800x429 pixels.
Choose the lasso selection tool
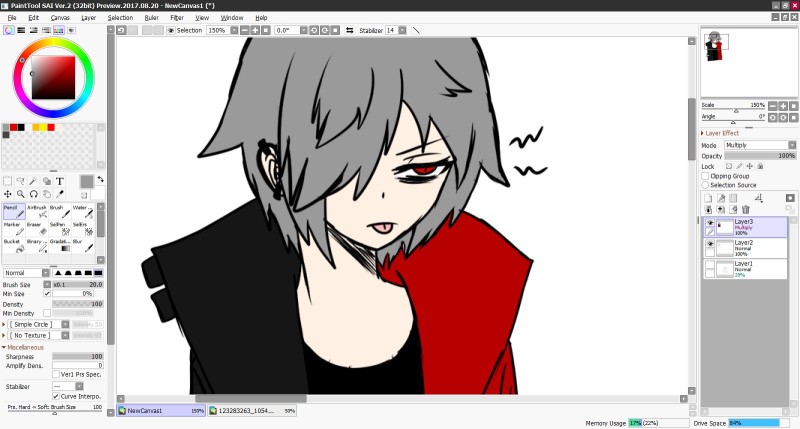(x=20, y=181)
